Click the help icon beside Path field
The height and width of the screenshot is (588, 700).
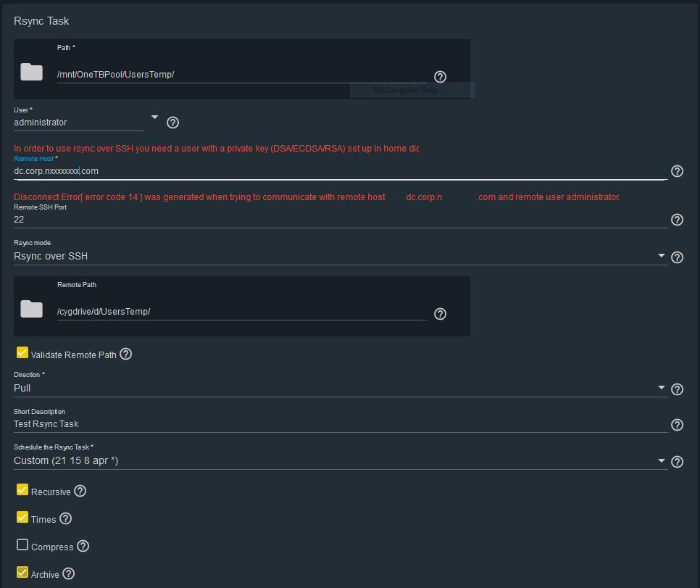[x=440, y=76]
